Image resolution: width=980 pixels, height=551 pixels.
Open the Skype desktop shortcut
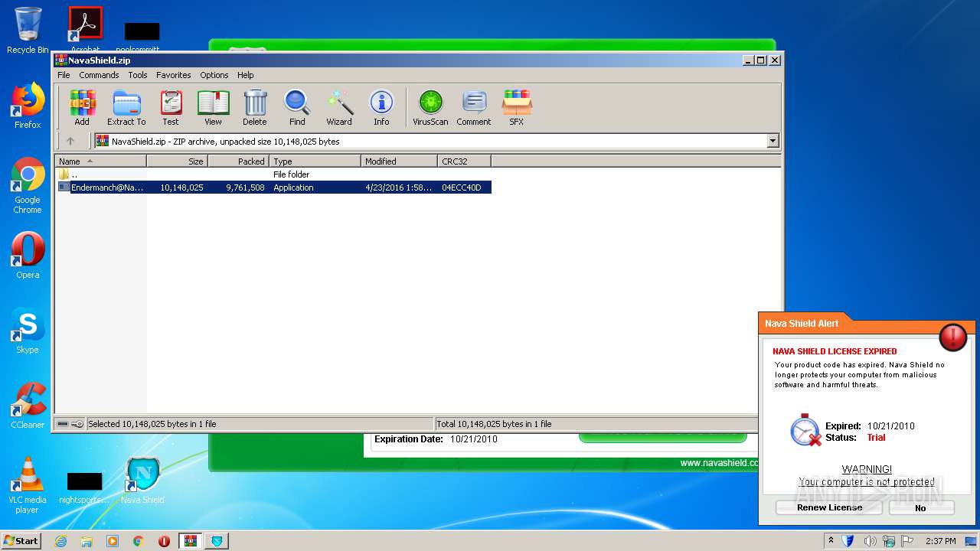(x=28, y=331)
